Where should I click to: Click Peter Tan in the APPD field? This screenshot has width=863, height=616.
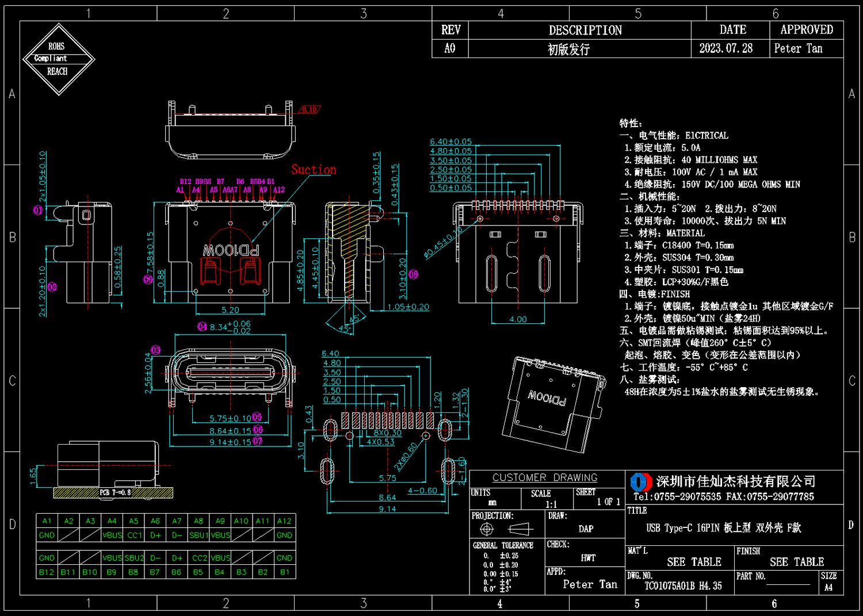tap(590, 584)
